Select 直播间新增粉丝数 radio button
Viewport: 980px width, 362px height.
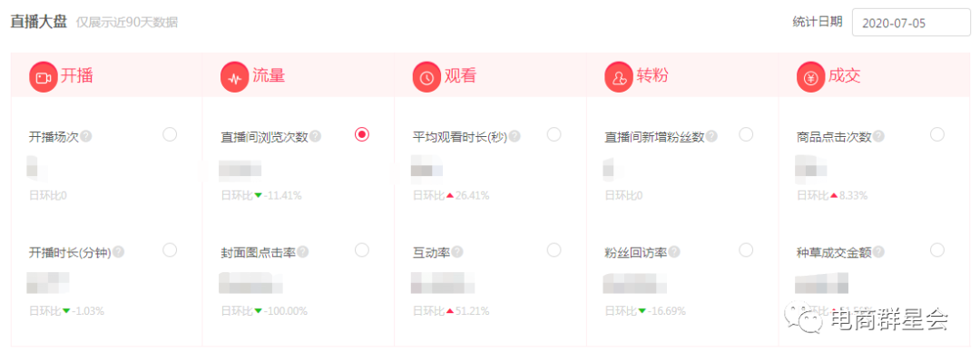click(x=746, y=134)
